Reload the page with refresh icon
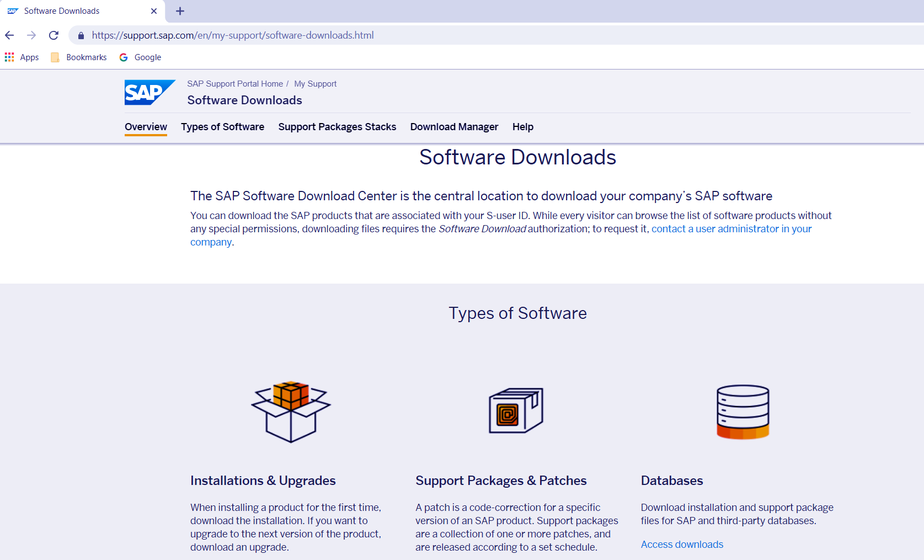 point(54,35)
